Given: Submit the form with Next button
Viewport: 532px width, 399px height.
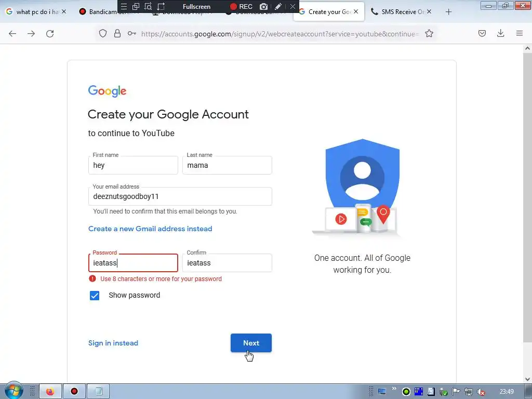Looking at the screenshot, I should click(251, 343).
